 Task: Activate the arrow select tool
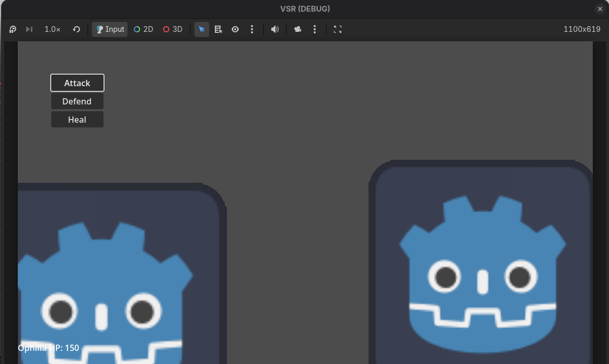(x=202, y=29)
